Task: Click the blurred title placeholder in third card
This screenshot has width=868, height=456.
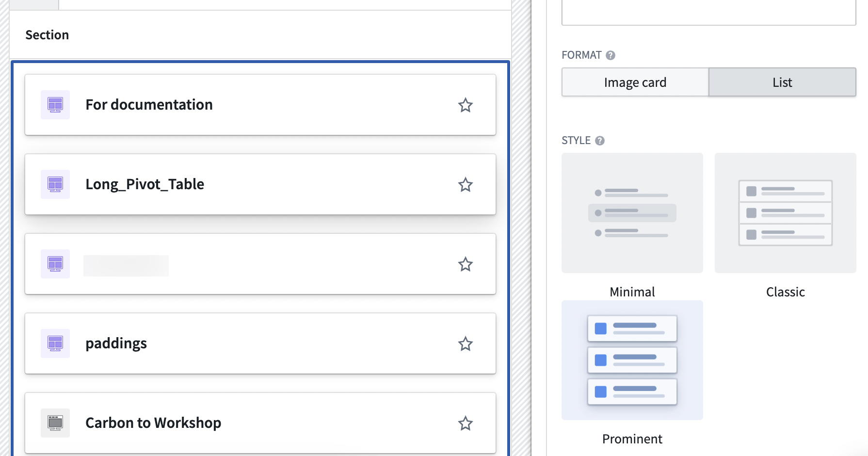Action: pyautogui.click(x=126, y=266)
